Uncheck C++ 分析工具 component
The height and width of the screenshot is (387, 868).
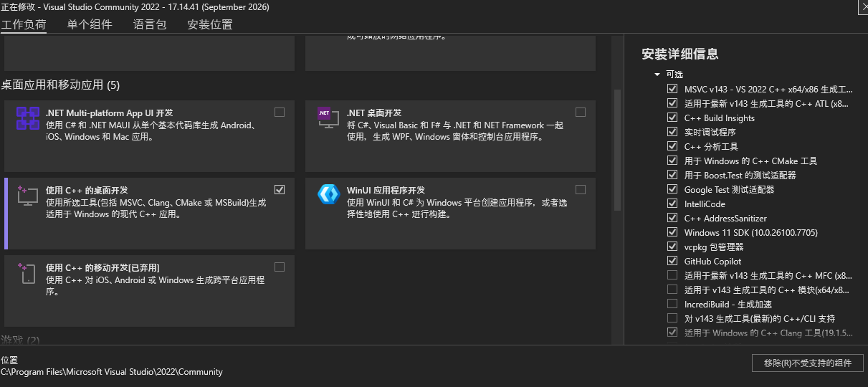click(x=672, y=146)
